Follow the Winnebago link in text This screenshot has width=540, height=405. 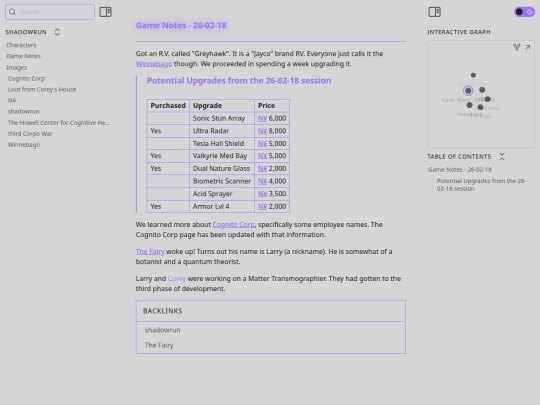(x=154, y=64)
